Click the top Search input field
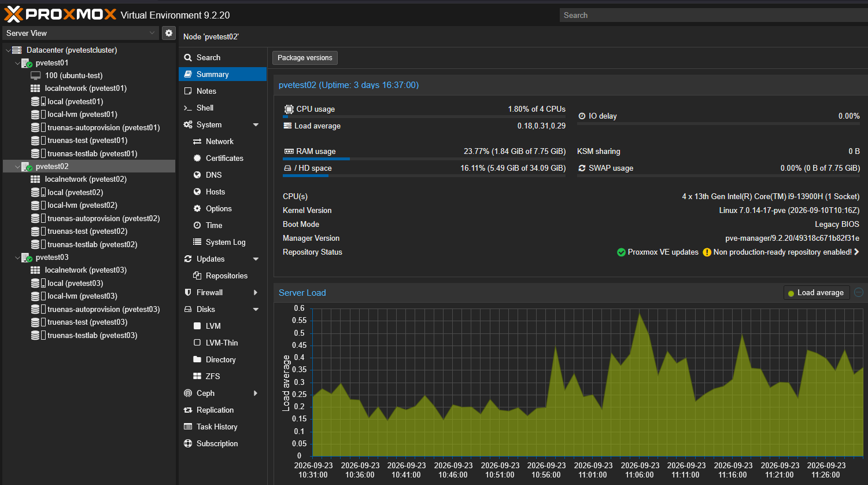This screenshot has height=485, width=868. point(714,16)
